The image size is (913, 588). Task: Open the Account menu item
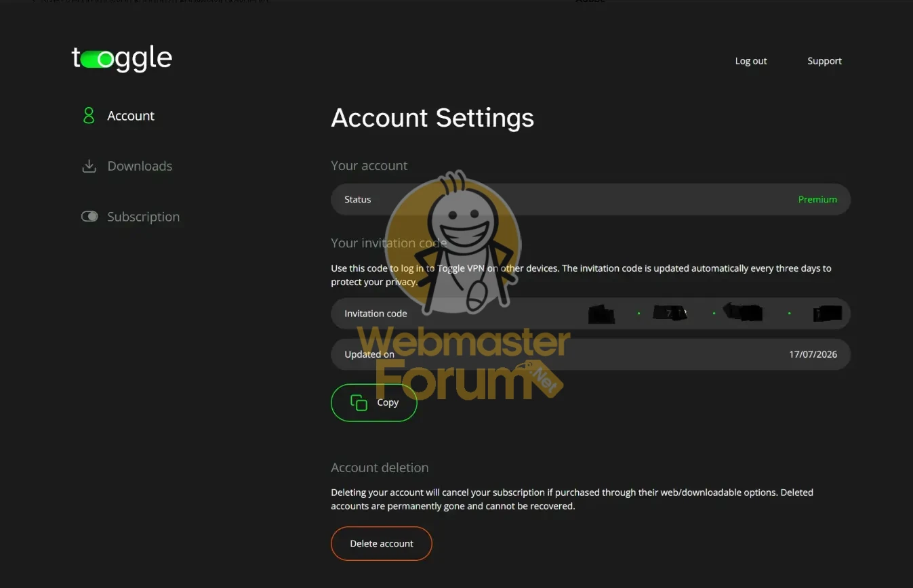coord(131,116)
